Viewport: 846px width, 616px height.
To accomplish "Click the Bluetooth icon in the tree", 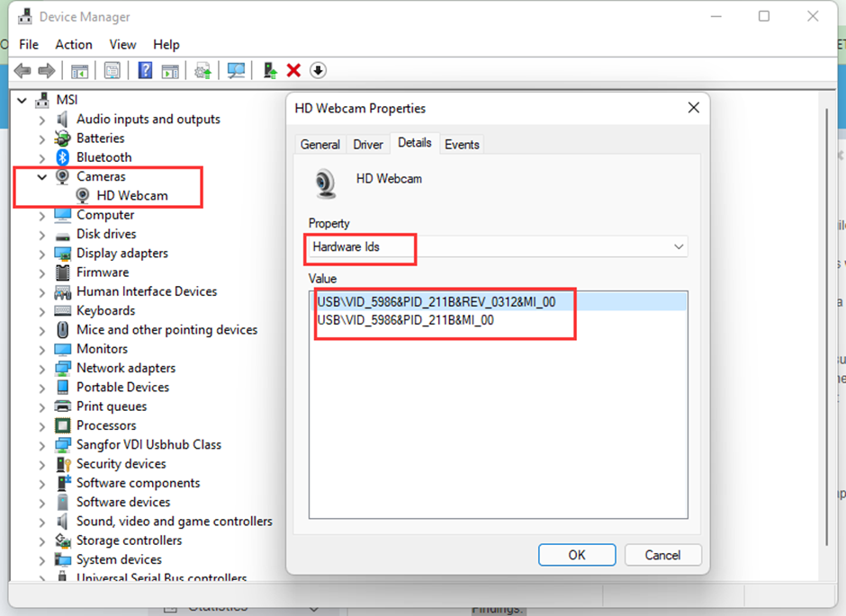I will (x=63, y=157).
